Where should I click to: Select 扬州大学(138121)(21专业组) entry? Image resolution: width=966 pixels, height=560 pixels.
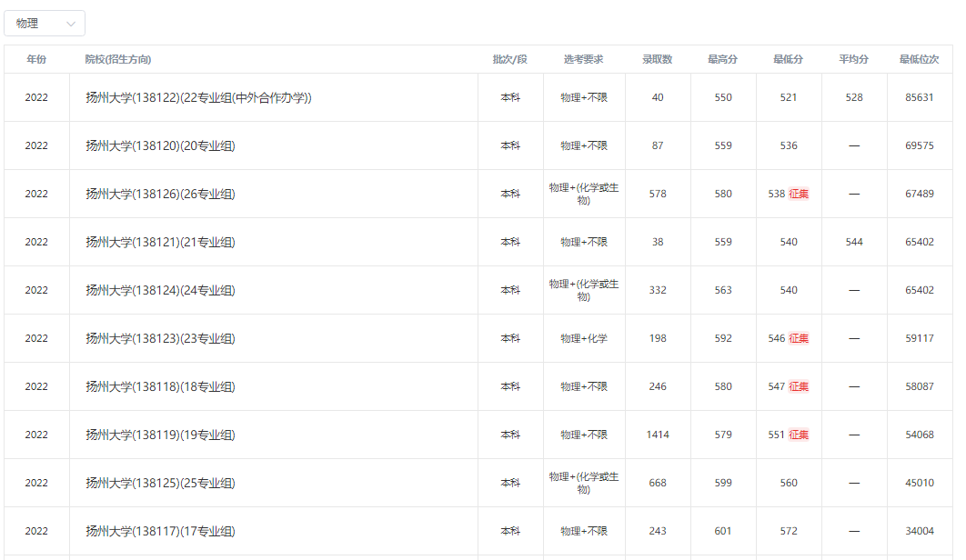(x=160, y=242)
